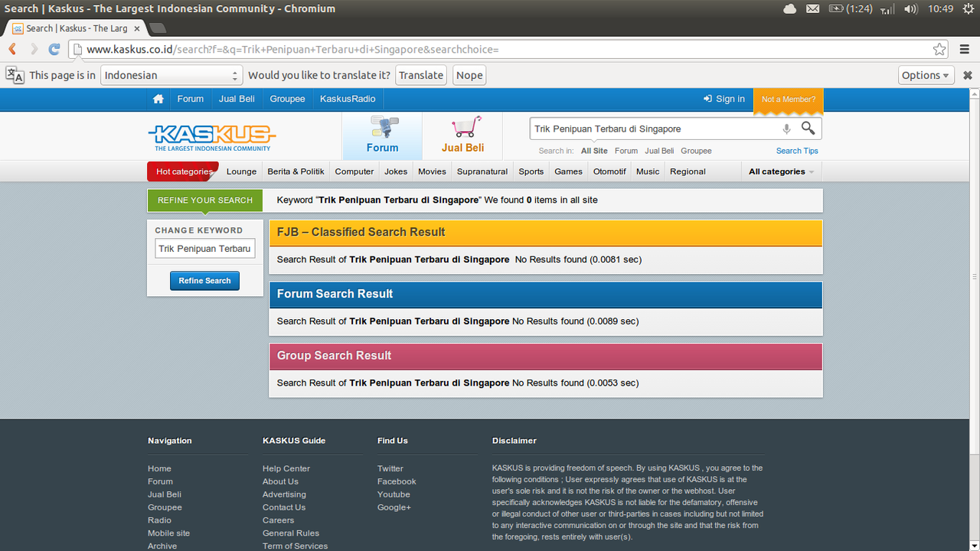Open the Youtube footer link
980x551 pixels.
tap(394, 494)
